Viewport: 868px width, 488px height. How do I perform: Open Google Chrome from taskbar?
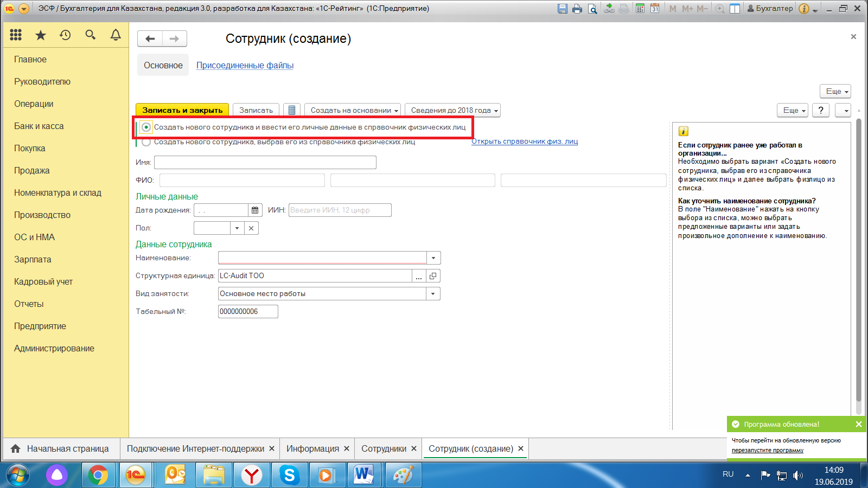pyautogui.click(x=98, y=475)
